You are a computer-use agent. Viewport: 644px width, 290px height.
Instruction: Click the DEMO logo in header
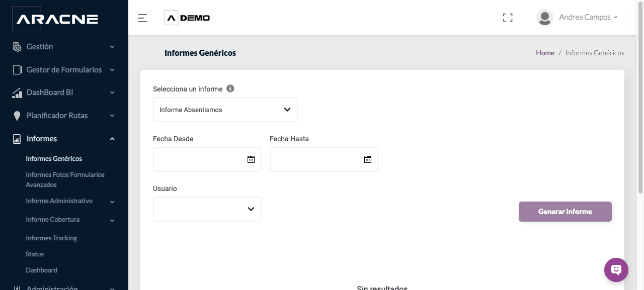(x=187, y=18)
